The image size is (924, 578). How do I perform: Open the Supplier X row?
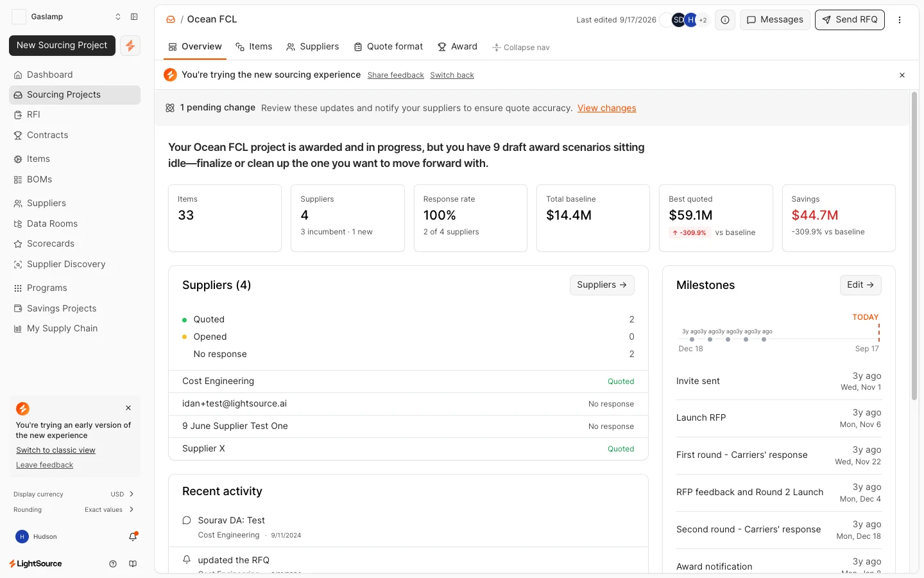[408, 449]
